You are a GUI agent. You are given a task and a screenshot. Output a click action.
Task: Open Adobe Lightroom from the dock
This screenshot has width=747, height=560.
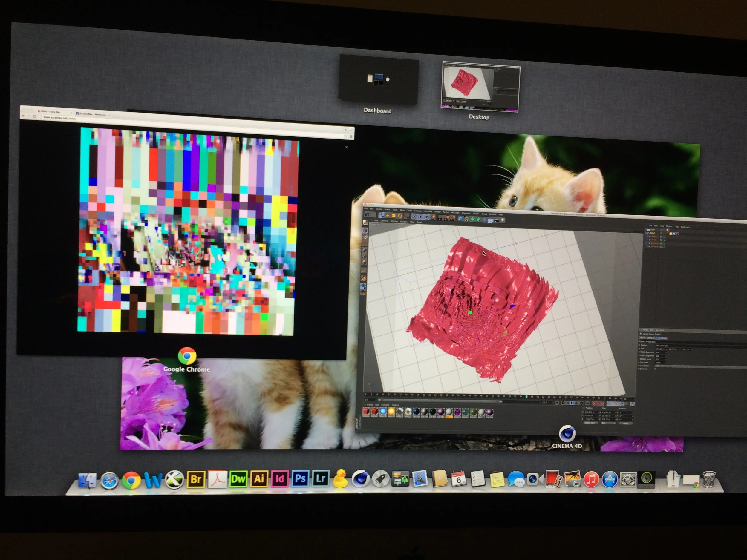pos(321,478)
